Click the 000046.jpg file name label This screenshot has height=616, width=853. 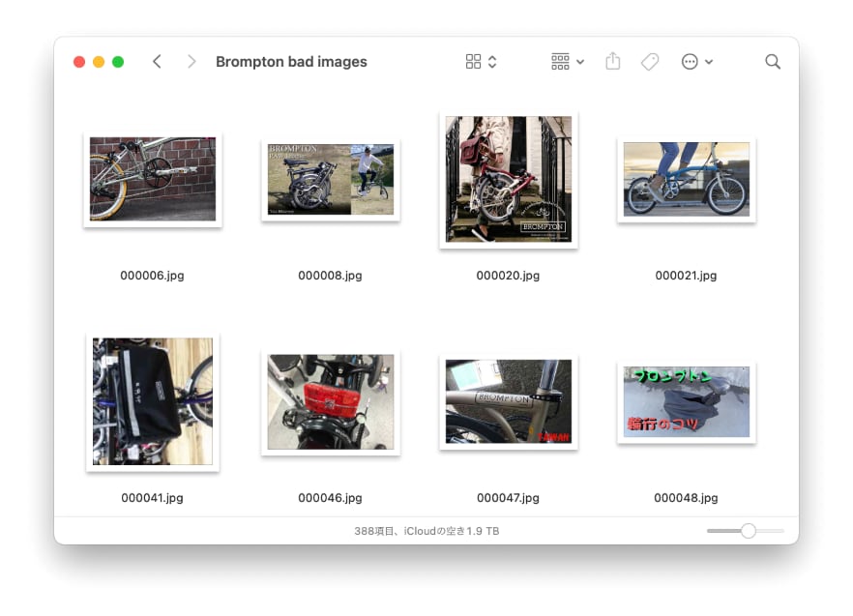click(330, 498)
